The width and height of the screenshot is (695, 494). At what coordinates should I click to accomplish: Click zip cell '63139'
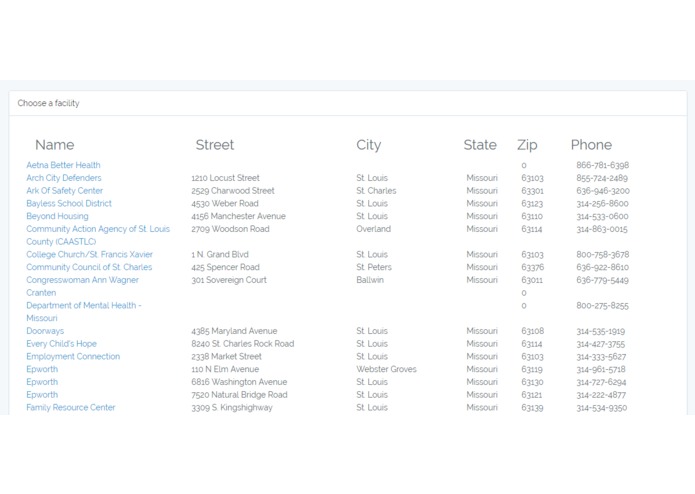point(532,408)
